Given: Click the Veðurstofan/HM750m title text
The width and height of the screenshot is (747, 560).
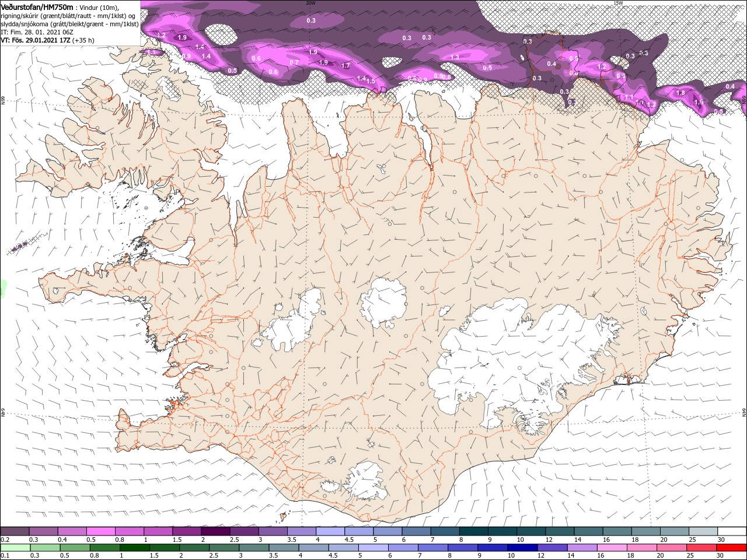Looking at the screenshot, I should [37, 7].
